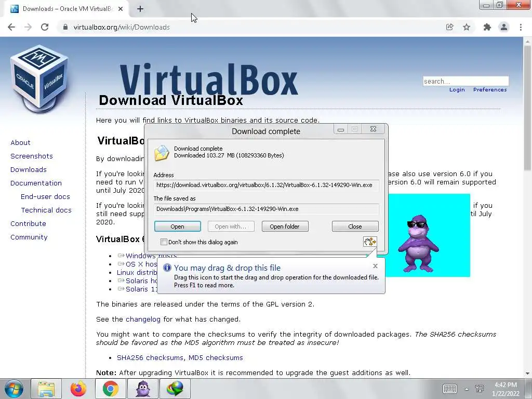The height and width of the screenshot is (399, 532).
Task: Click the scrollbar down arrow
Action: tap(527, 374)
